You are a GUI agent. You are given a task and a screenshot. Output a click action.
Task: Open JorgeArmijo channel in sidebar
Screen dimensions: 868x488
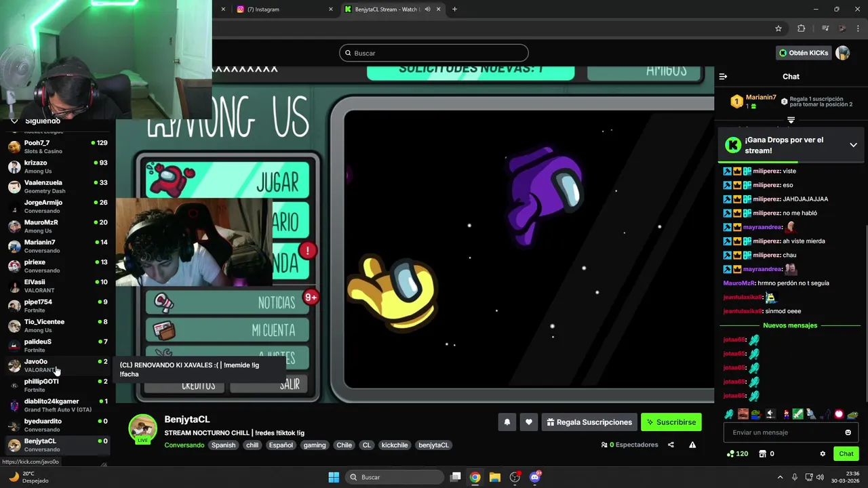tap(58, 206)
